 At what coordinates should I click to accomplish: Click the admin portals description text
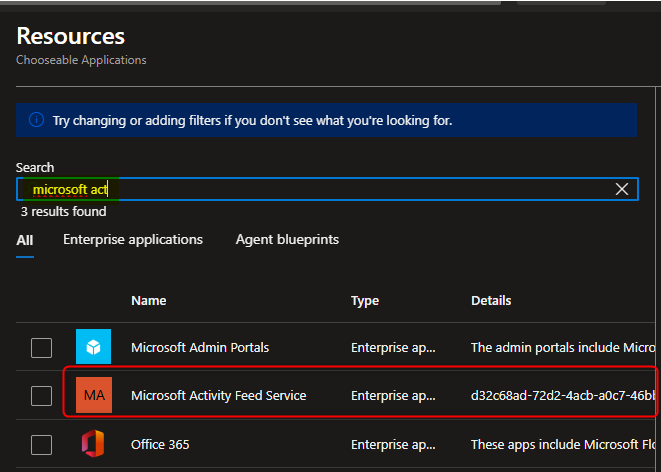563,347
